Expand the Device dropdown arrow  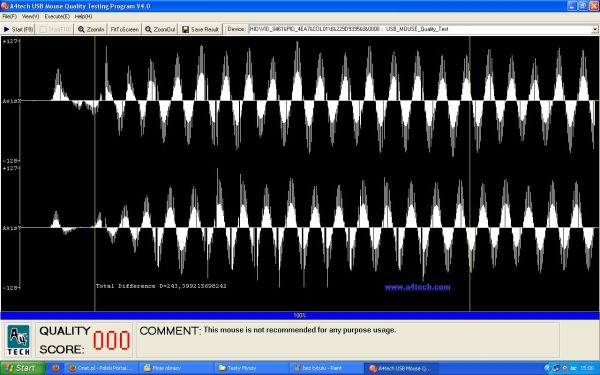(x=595, y=29)
